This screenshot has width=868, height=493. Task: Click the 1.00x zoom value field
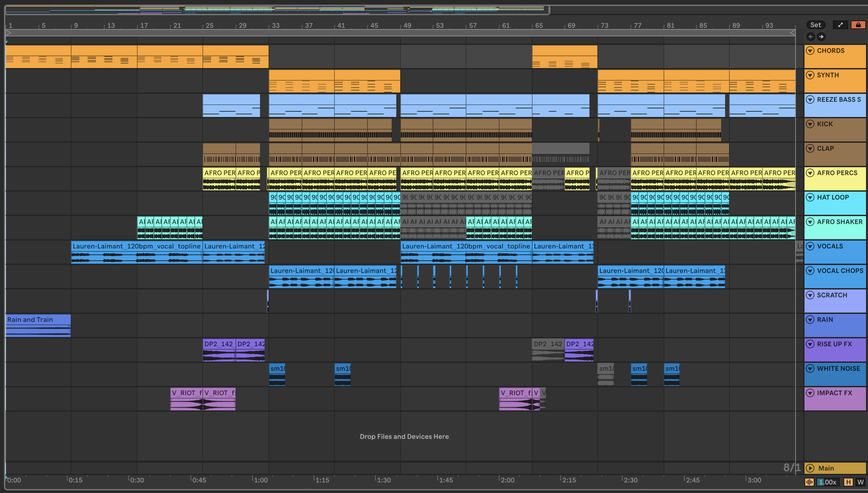827,482
